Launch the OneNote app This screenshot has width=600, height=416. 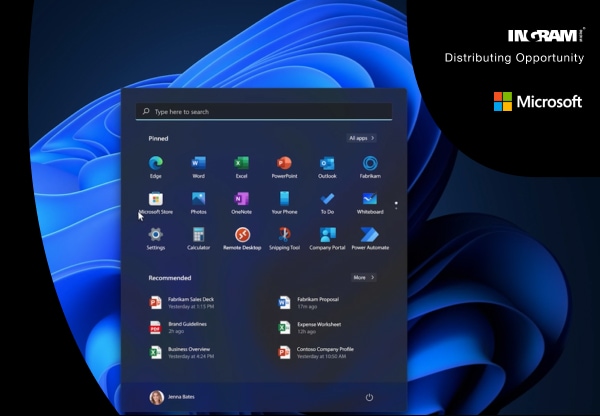[241, 200]
